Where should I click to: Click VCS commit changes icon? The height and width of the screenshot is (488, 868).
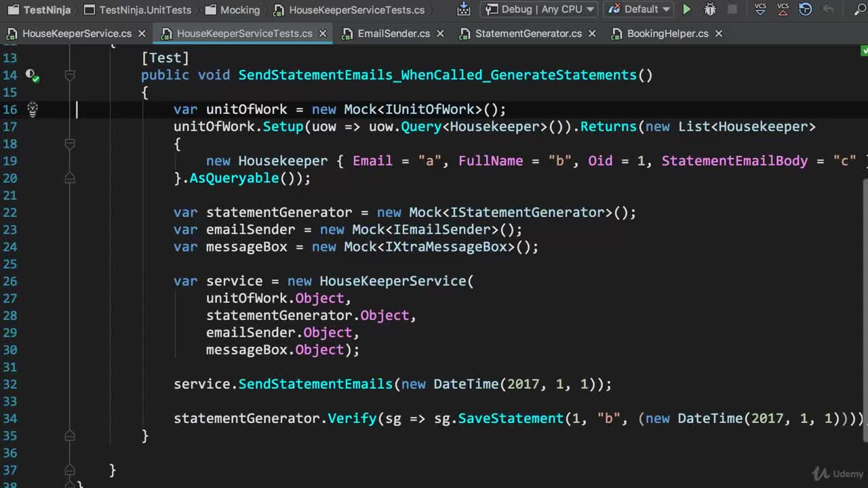pyautogui.click(x=783, y=9)
